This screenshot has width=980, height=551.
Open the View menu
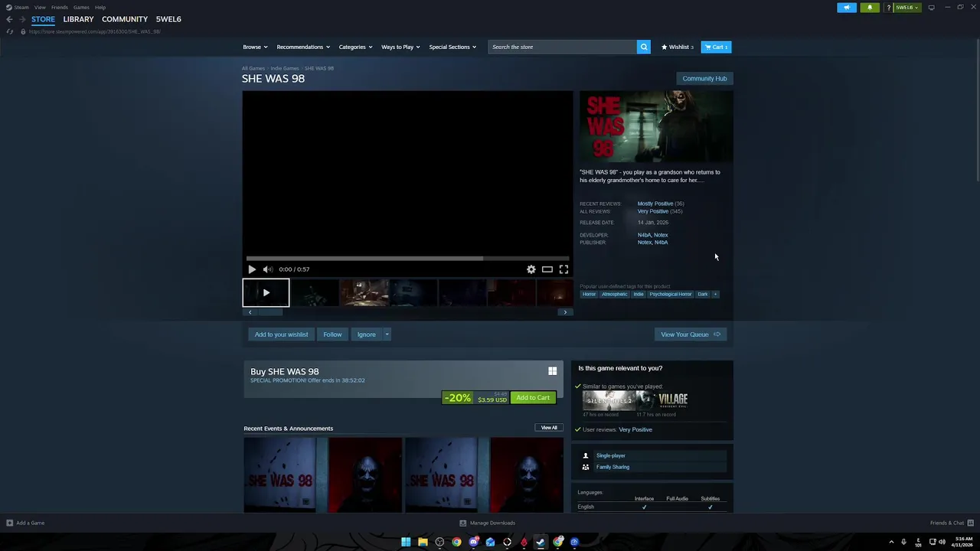click(x=40, y=7)
